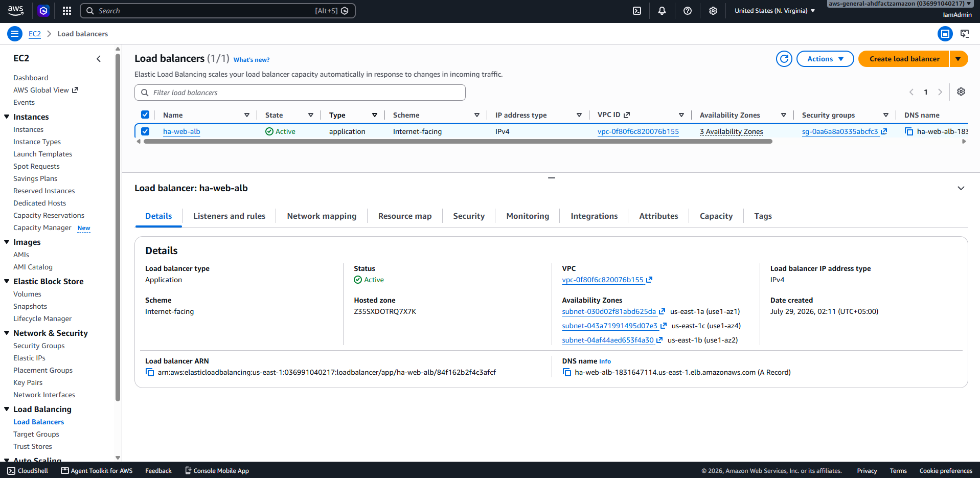Copy the load balancer ARN
Image resolution: width=980 pixels, height=478 pixels.
[x=150, y=372]
